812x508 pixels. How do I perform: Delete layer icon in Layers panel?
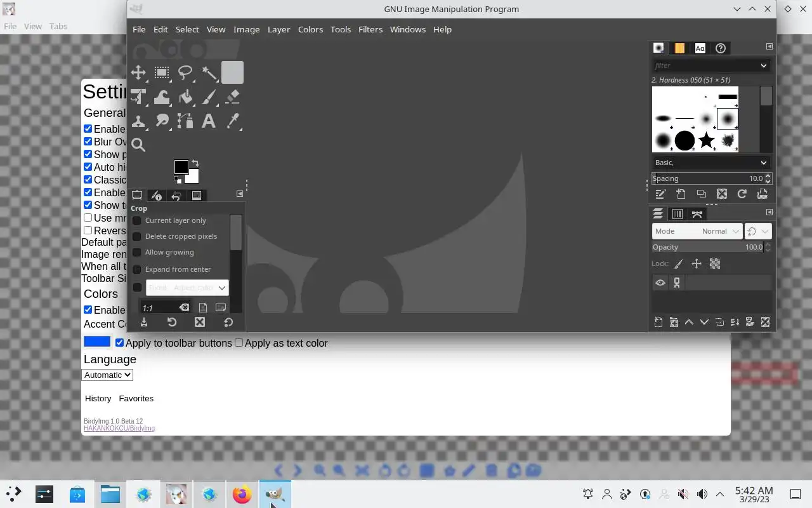coord(765,322)
